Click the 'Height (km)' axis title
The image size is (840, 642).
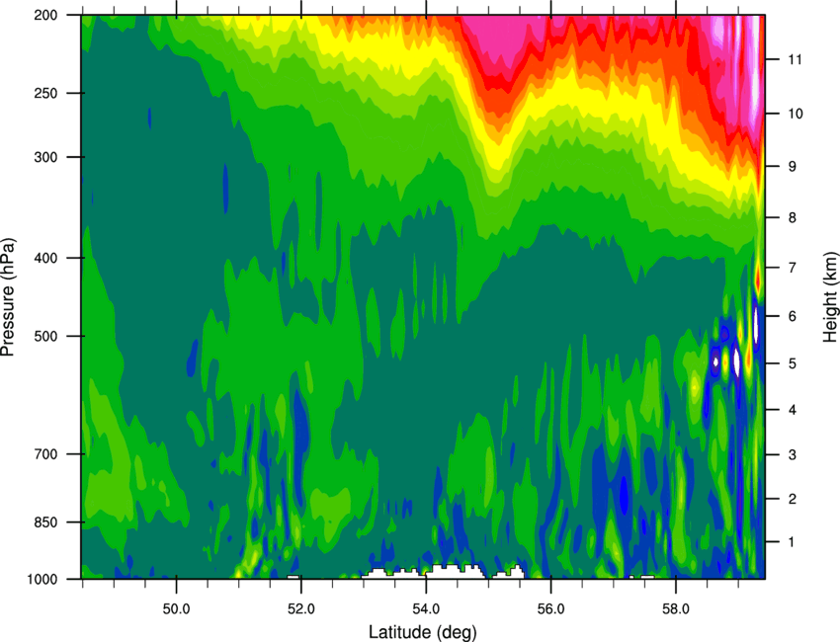pyautogui.click(x=830, y=297)
